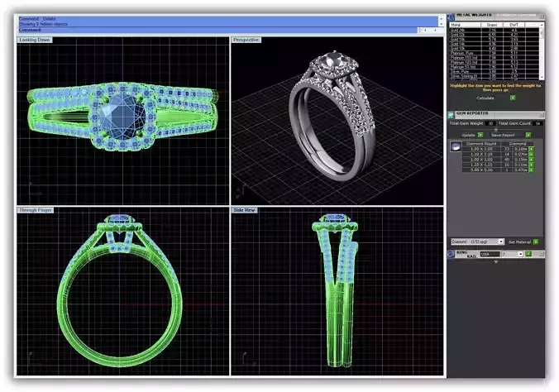
Task: Click the Metal column header
Action: (x=465, y=25)
